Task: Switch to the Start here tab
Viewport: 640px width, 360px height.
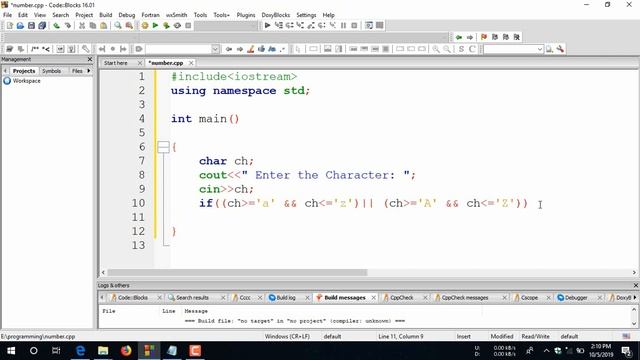Action: click(x=116, y=63)
